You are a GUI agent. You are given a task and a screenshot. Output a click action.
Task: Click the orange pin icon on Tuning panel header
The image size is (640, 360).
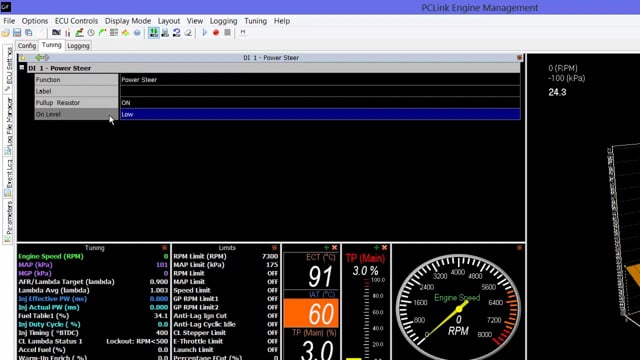click(x=164, y=248)
